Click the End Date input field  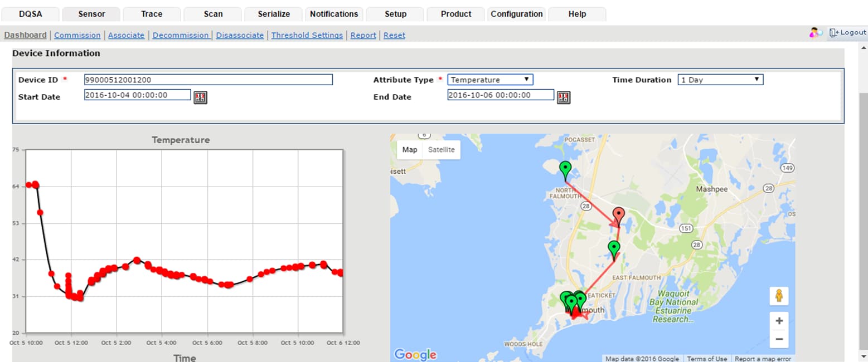[x=501, y=95]
